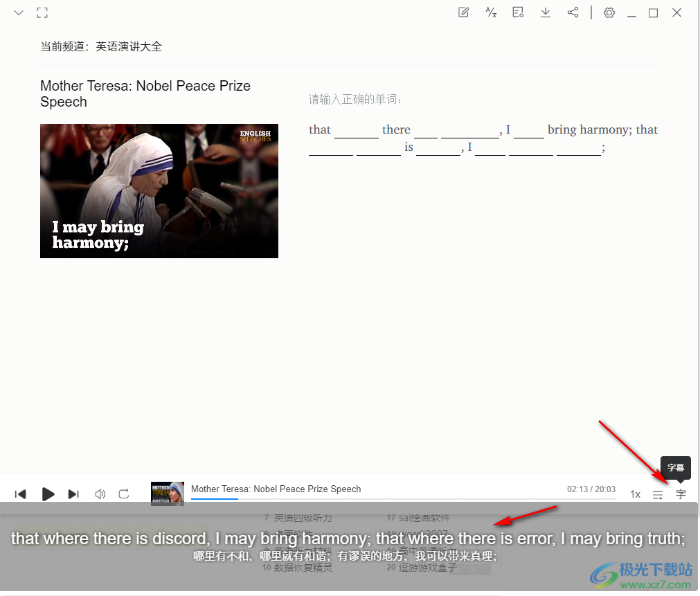The height and width of the screenshot is (596, 700).
Task: Mute the volume speaker icon
Action: 100,494
